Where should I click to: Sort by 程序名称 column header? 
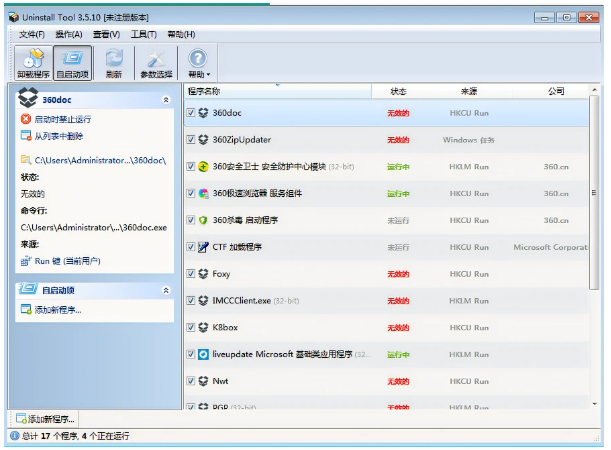(278, 92)
